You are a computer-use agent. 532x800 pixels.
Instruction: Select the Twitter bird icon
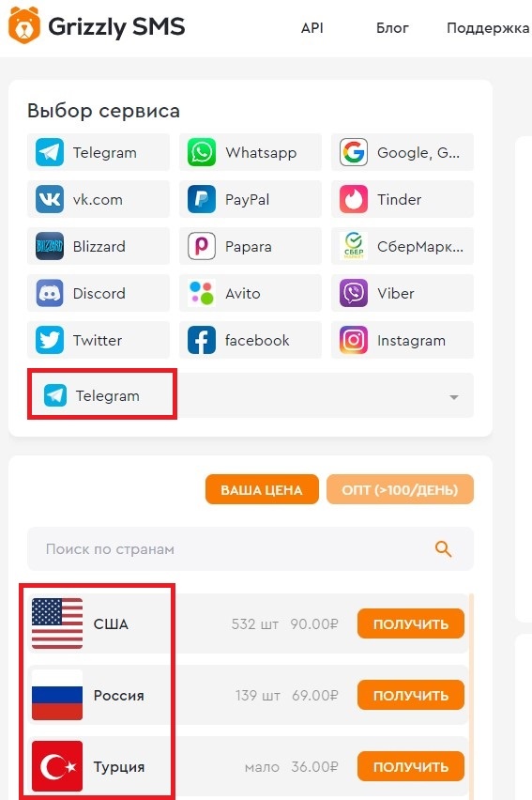50,340
